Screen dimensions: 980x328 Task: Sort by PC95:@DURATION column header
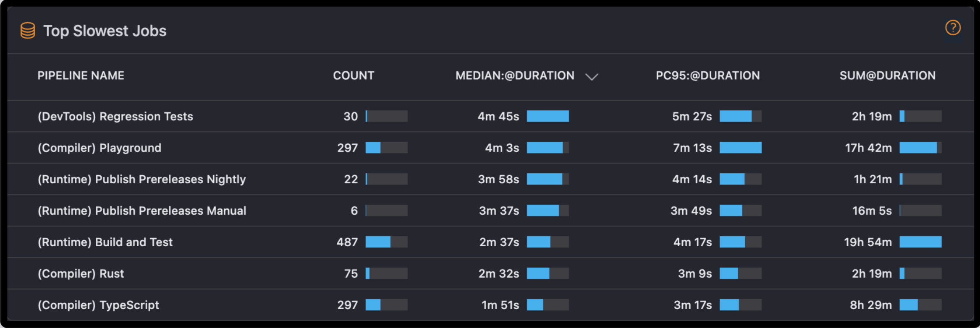tap(707, 75)
